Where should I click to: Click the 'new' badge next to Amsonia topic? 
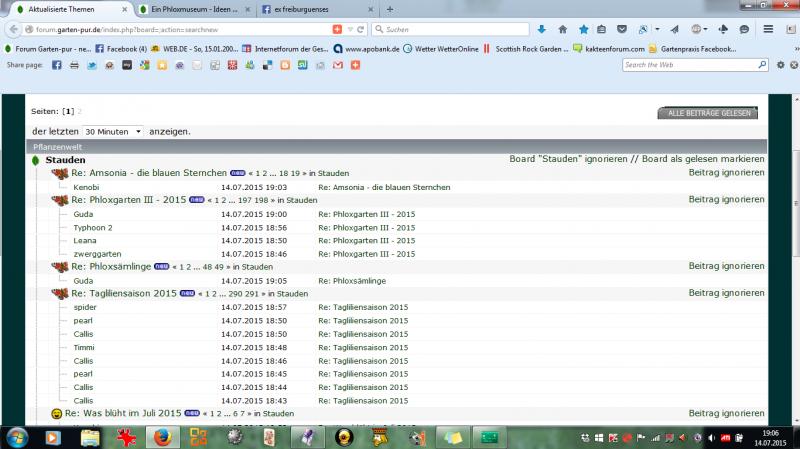click(237, 173)
